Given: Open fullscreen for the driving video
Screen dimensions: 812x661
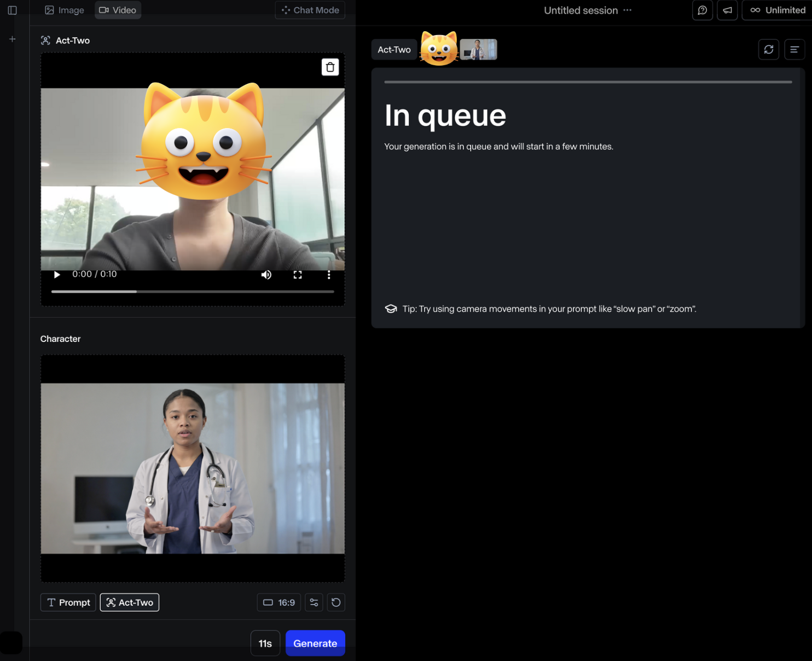Looking at the screenshot, I should (x=298, y=275).
